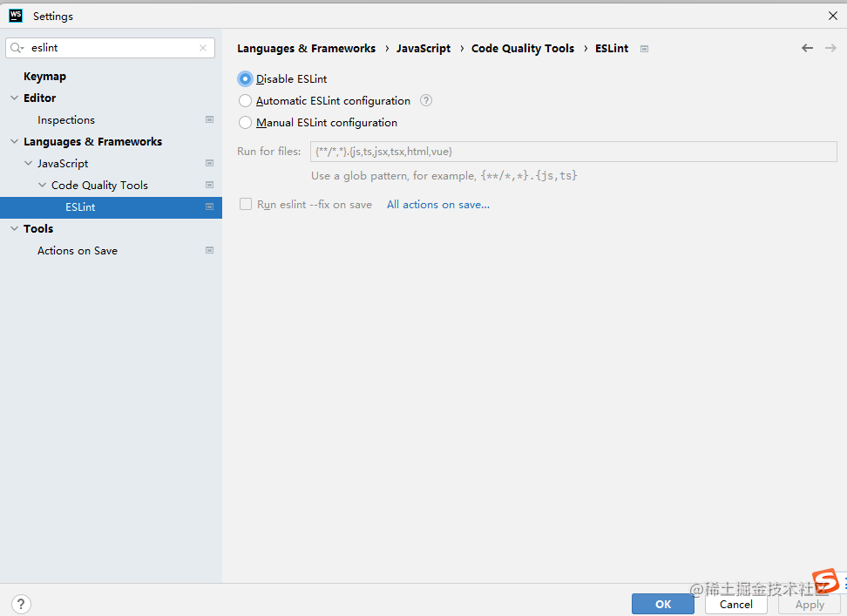Image resolution: width=847 pixels, height=616 pixels.
Task: Collapse the Editor tree node
Action: [12, 98]
